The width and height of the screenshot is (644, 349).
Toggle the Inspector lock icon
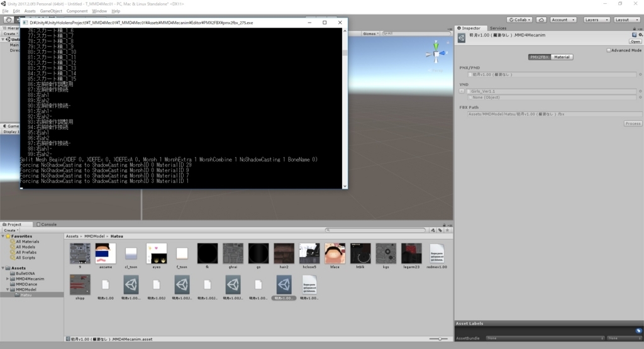[x=634, y=29]
